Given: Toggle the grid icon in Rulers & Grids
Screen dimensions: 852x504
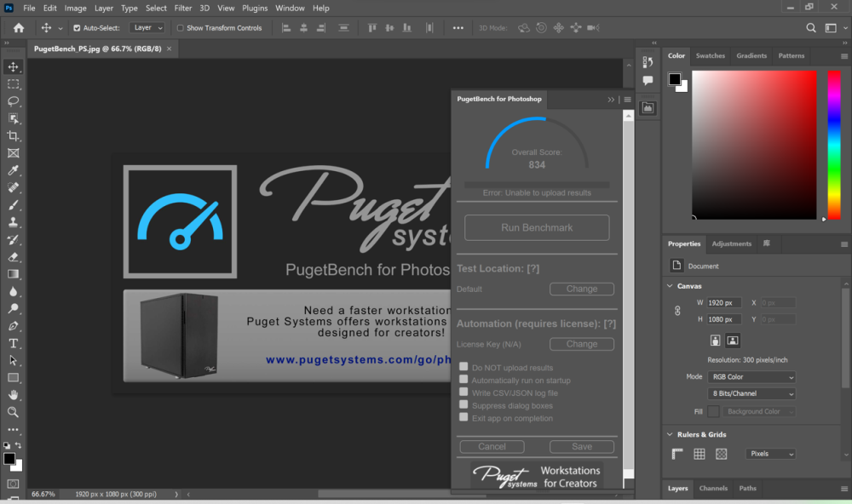Looking at the screenshot, I should (x=699, y=454).
